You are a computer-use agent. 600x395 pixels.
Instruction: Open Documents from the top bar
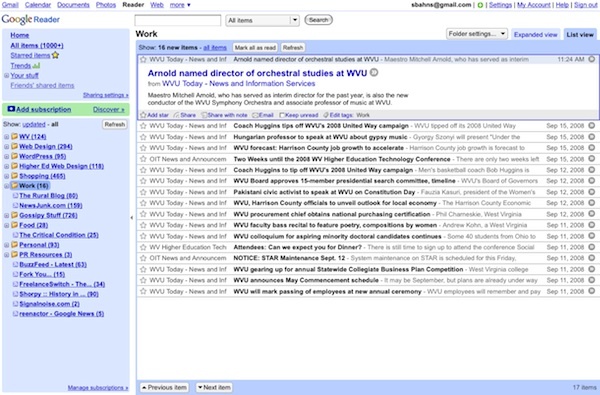pos(73,5)
